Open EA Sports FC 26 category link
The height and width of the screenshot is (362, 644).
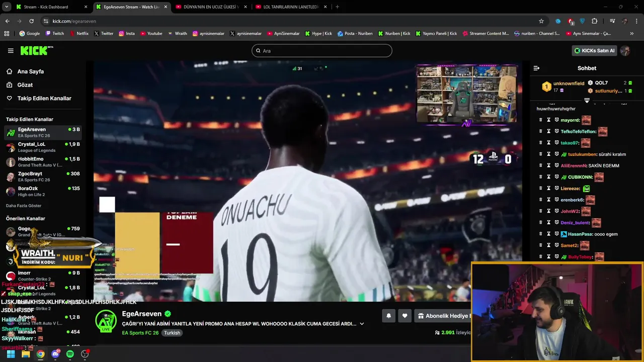140,333
